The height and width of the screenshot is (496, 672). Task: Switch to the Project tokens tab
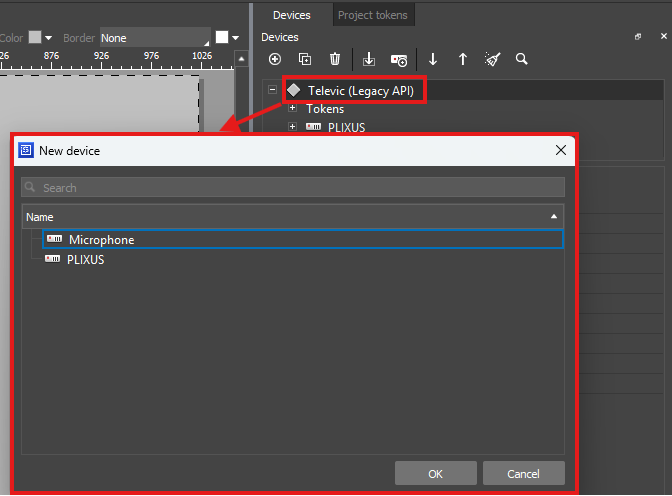pos(372,15)
